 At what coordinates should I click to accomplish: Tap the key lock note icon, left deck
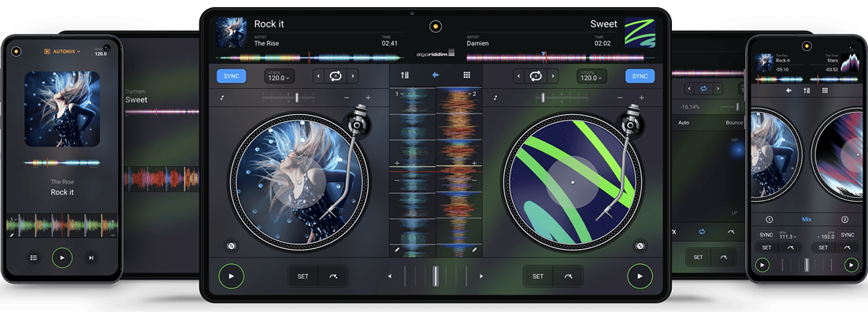click(221, 98)
